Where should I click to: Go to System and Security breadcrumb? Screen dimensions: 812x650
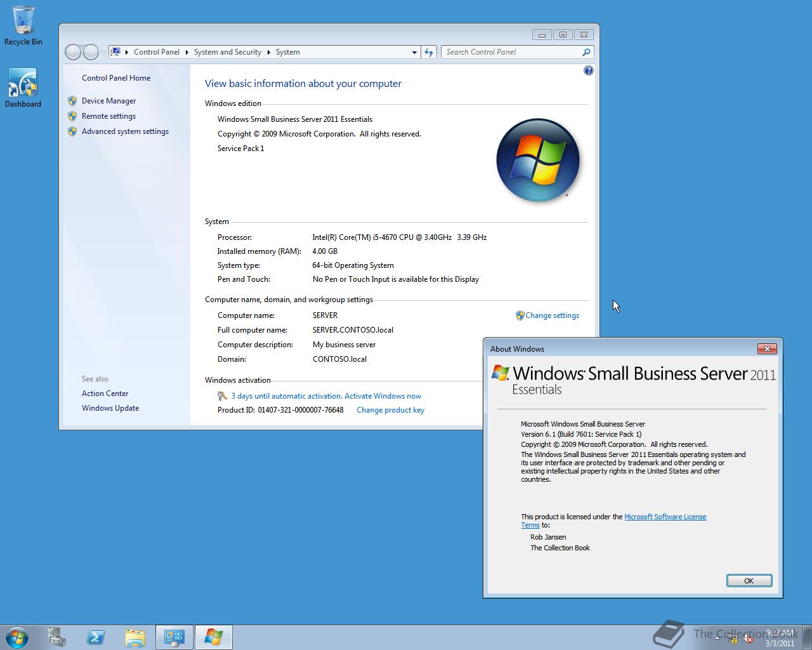pyautogui.click(x=228, y=52)
